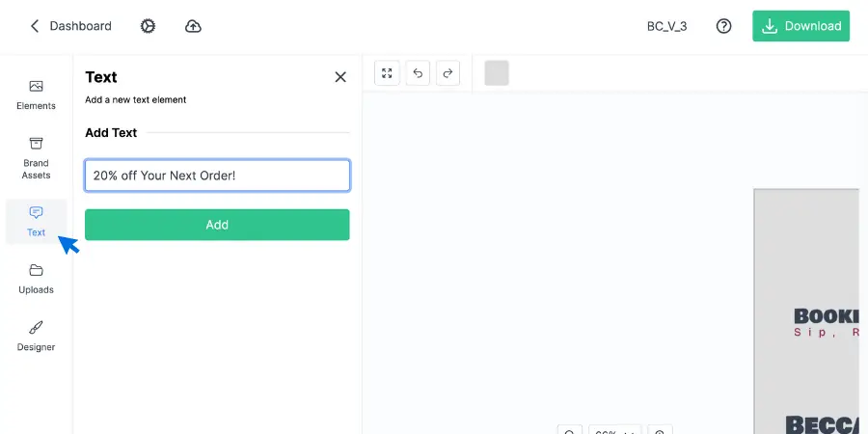
Task: Click the undo arrow icon
Action: click(418, 73)
